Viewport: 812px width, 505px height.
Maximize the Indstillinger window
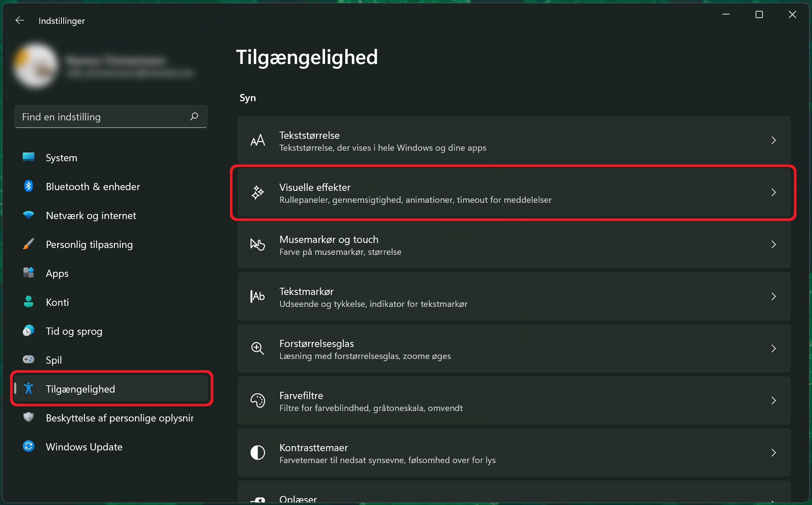click(759, 14)
